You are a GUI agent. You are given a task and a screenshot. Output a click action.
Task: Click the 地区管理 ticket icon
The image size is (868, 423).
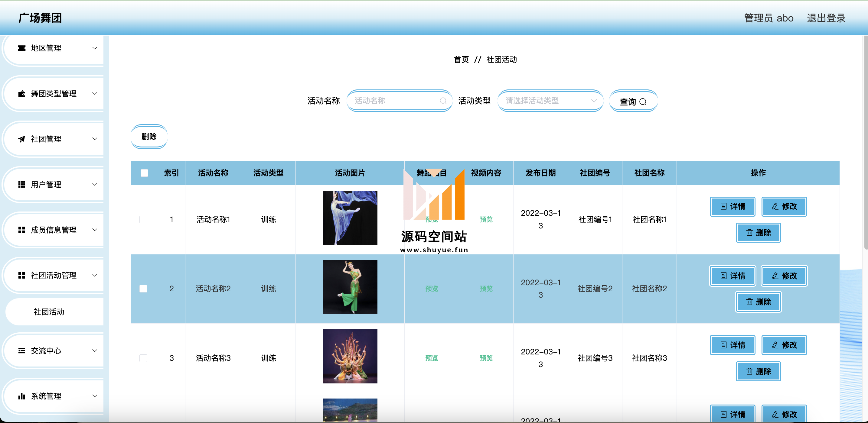[x=21, y=48]
